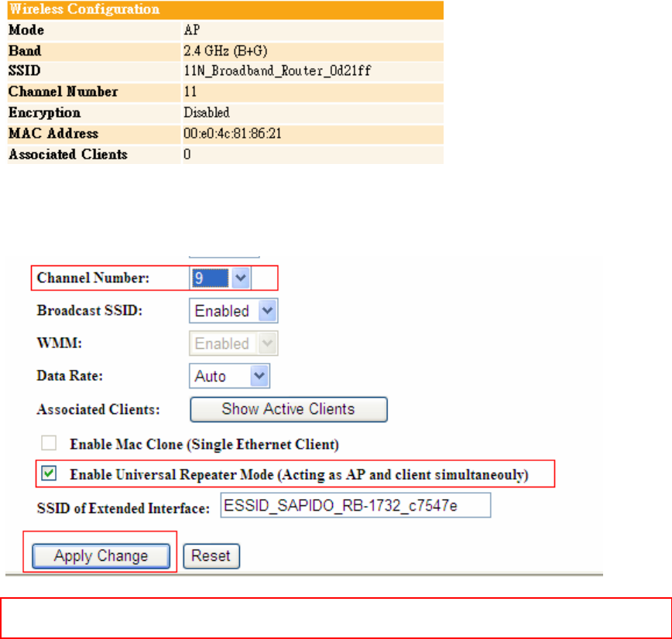Click the SSID of Extended Interface field
This screenshot has width=672, height=639.
pos(355,505)
